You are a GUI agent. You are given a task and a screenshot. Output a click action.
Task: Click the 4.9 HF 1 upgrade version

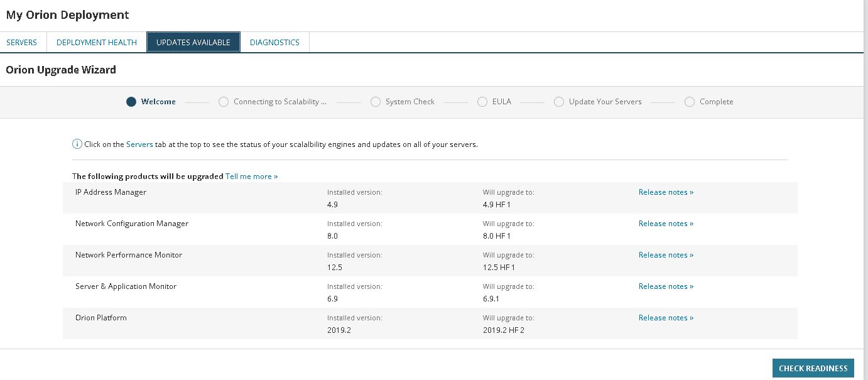497,205
